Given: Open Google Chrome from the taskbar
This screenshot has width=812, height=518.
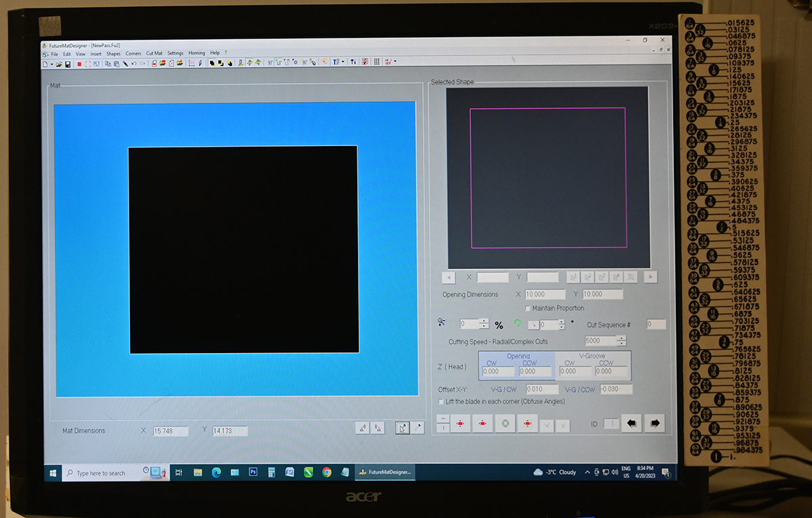Looking at the screenshot, I should pos(327,472).
